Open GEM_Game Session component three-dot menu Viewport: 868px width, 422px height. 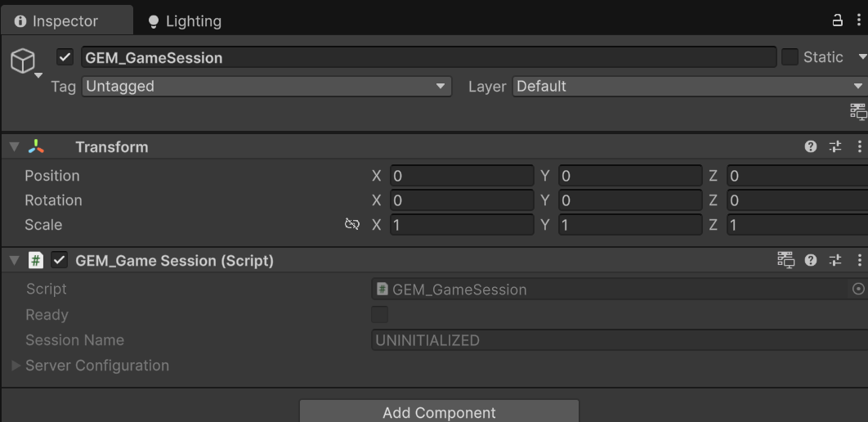(859, 261)
